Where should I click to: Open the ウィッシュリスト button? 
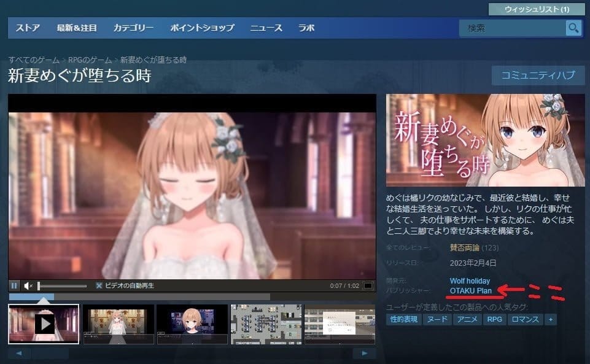(537, 9)
